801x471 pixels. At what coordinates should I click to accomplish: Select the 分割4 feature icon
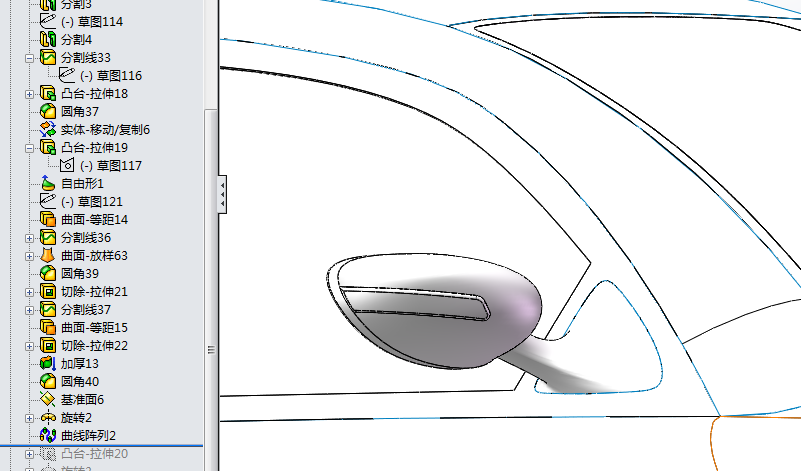click(48, 39)
